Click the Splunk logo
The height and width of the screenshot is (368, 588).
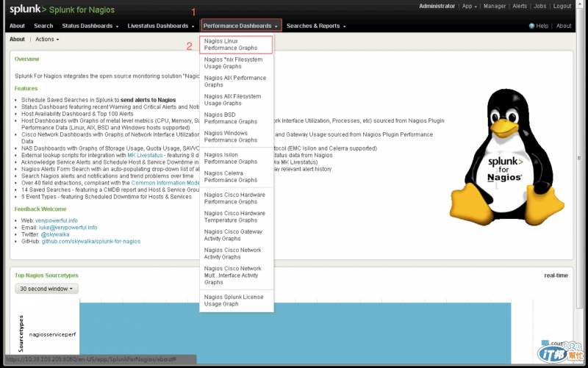pyautogui.click(x=27, y=10)
